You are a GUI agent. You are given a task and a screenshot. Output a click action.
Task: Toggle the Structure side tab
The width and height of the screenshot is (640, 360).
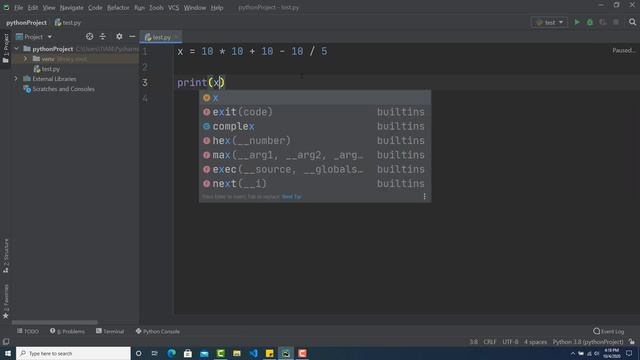(x=6, y=256)
